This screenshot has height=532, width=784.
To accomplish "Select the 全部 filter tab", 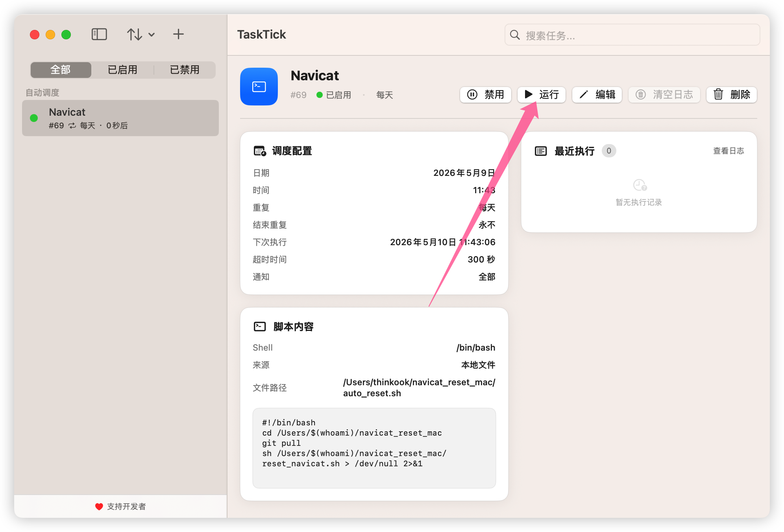I will tap(61, 70).
